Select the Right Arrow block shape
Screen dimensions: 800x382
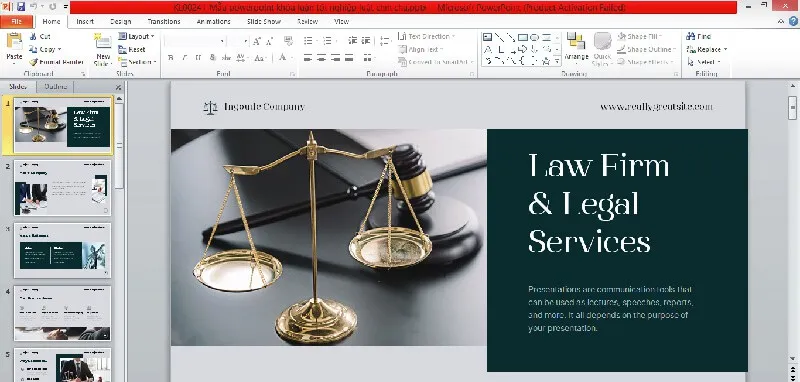click(522, 49)
